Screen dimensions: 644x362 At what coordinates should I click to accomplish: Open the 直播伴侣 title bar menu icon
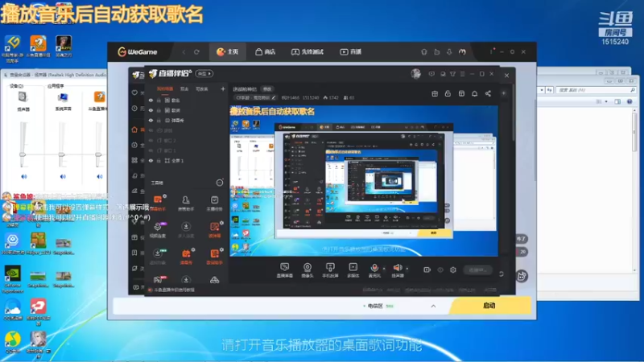[462, 74]
